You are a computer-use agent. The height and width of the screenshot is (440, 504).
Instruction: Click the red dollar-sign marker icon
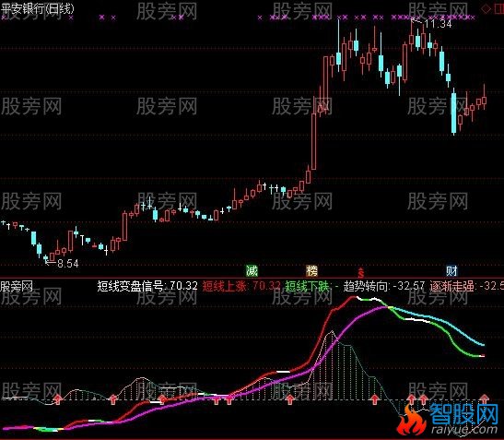pos(361,272)
